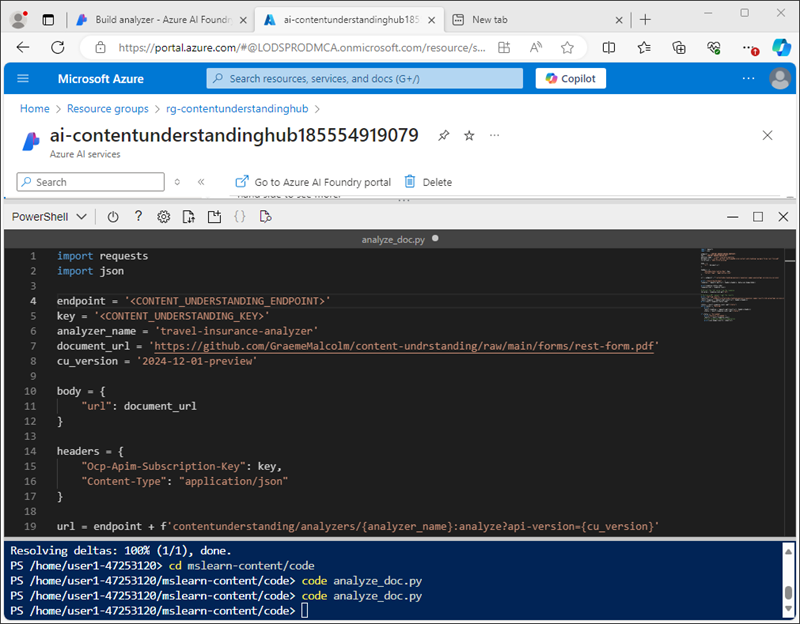Refresh the current page
The height and width of the screenshot is (624, 800).
(58, 47)
